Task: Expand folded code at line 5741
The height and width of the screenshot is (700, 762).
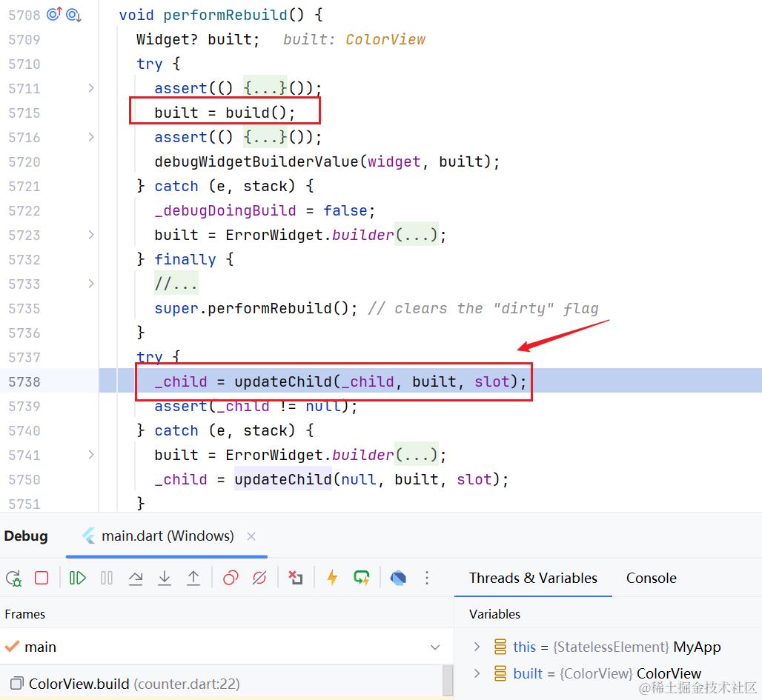Action: 91,455
